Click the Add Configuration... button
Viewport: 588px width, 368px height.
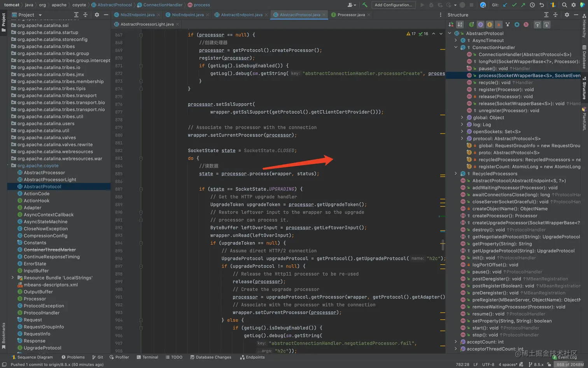coord(393,5)
